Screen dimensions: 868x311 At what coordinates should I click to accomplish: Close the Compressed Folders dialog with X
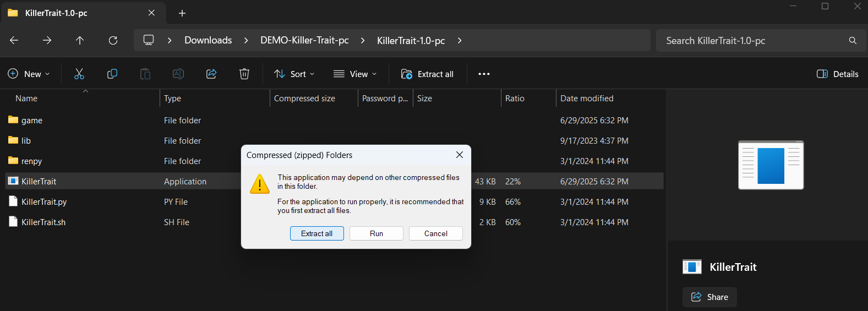[x=460, y=155]
